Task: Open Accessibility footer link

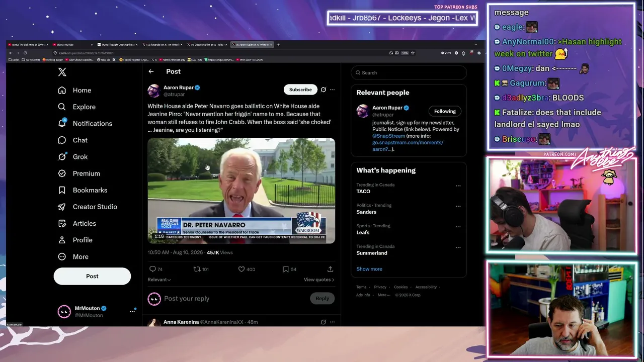Action: pyautogui.click(x=426, y=287)
